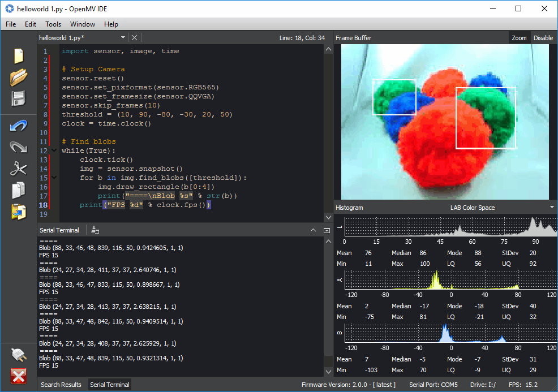
Task: Toggle Zoom in the Frame Buffer header
Action: [519, 38]
